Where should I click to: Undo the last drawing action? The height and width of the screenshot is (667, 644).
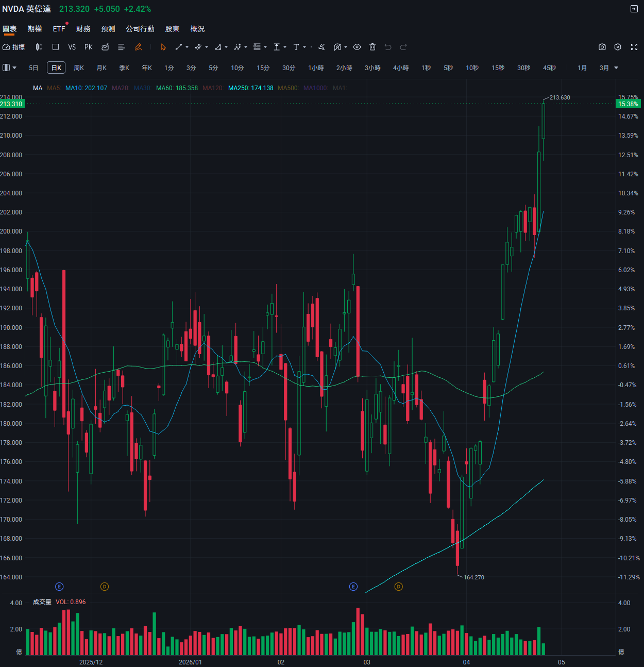click(387, 47)
